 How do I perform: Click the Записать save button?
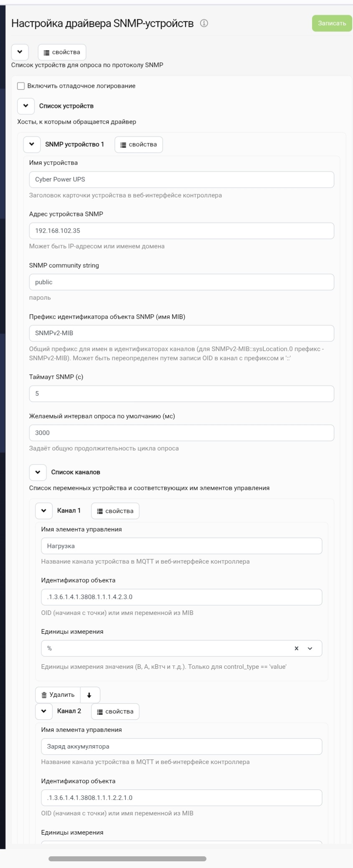click(x=332, y=23)
